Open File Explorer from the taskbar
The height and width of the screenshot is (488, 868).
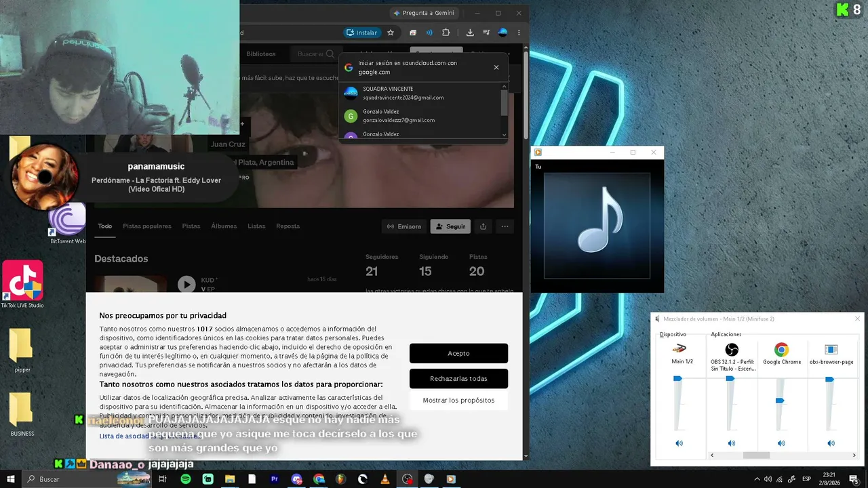pos(230,479)
